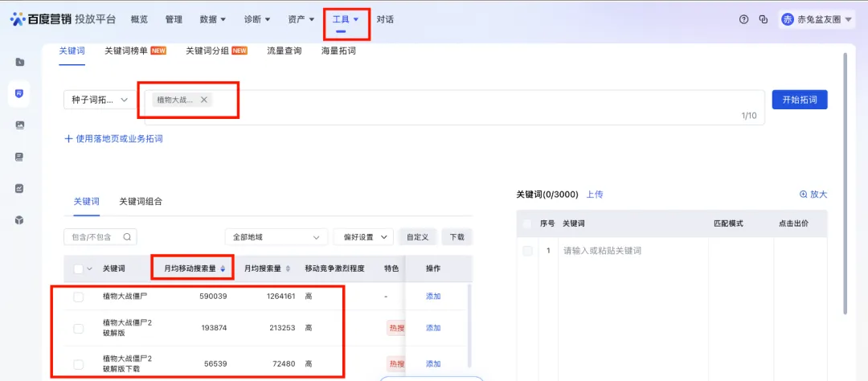
Task: Go to the 管理 menu
Action: point(174,19)
